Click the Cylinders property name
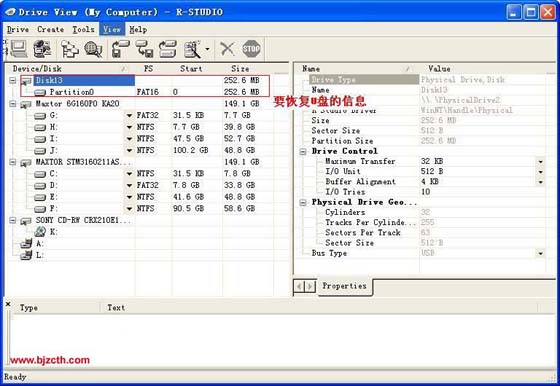 pyautogui.click(x=345, y=212)
